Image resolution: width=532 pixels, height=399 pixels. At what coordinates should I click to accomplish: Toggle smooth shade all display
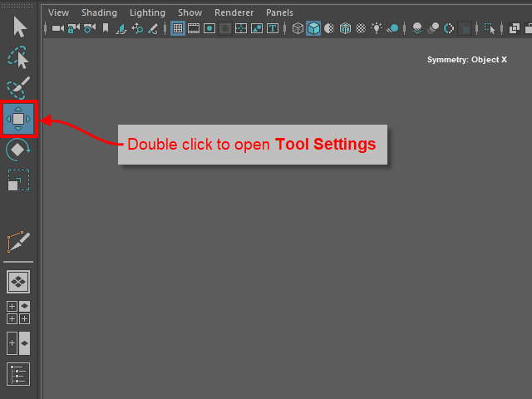tap(313, 28)
